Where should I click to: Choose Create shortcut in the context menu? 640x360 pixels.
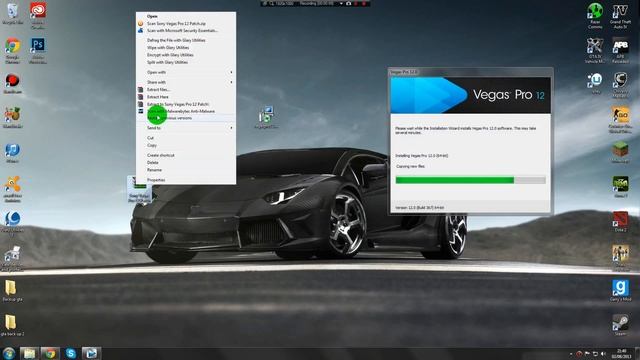coord(186,156)
